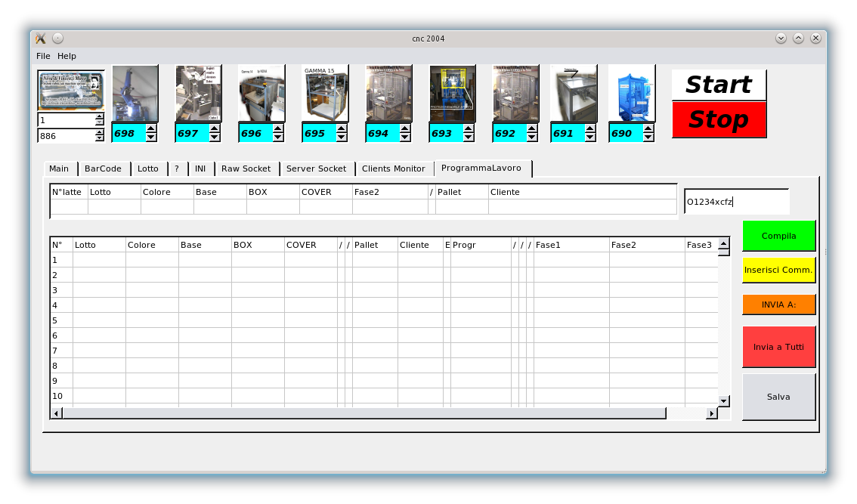
Task: Click the machine image above number 698
Action: click(x=135, y=94)
